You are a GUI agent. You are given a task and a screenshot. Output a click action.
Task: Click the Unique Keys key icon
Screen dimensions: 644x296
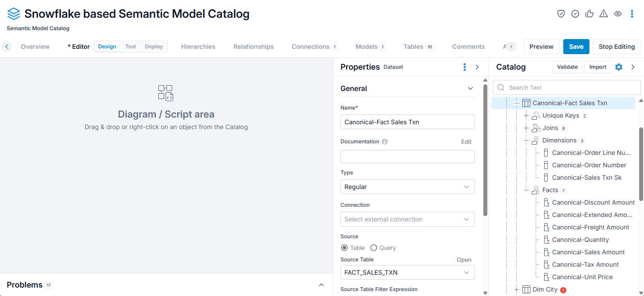(x=536, y=115)
